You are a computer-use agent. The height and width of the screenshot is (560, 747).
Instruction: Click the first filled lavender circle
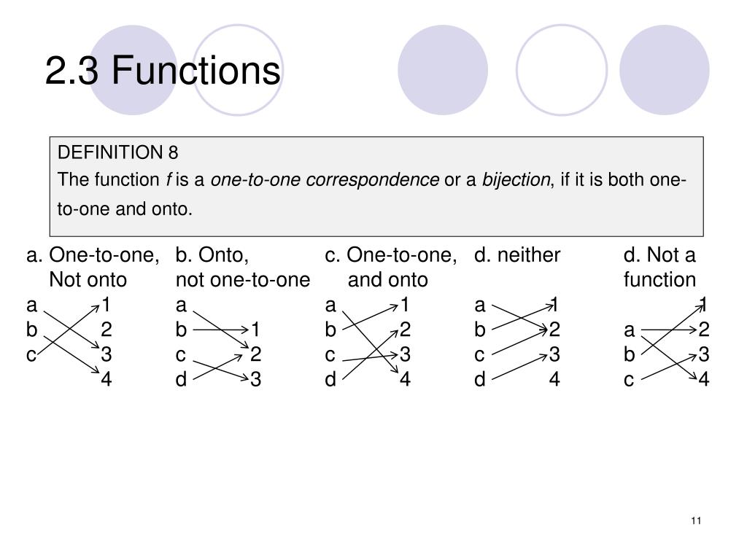tap(133, 70)
